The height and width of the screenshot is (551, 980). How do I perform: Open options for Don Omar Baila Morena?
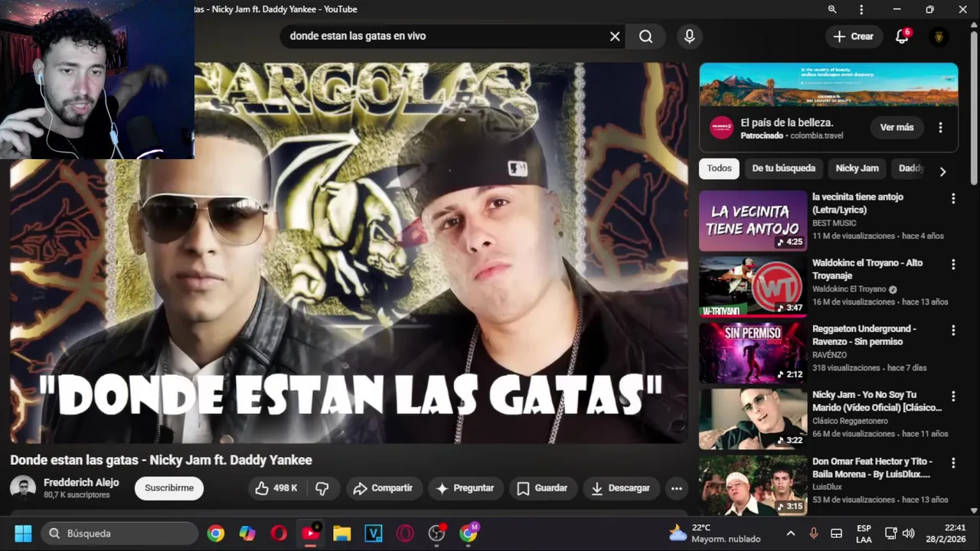click(953, 463)
